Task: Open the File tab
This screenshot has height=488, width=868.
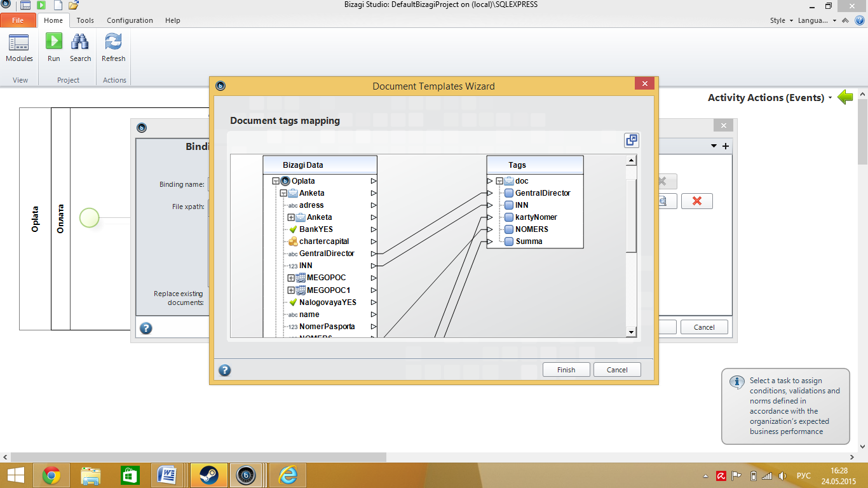Action: point(18,20)
